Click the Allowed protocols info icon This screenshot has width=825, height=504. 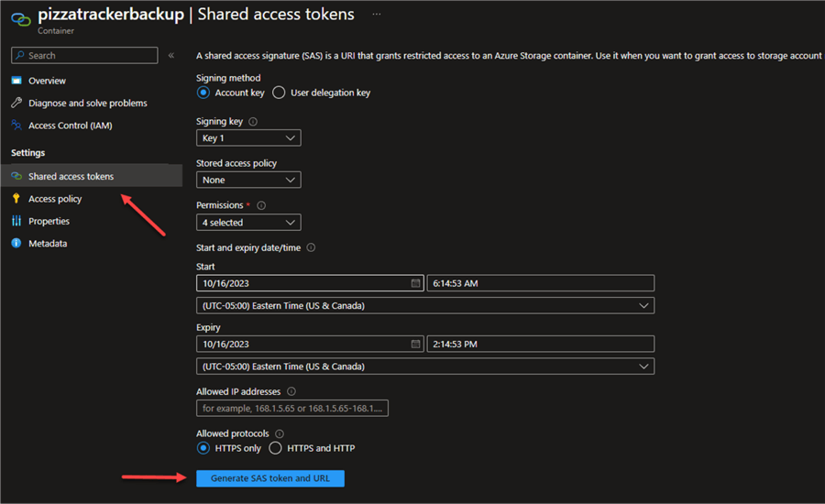(x=280, y=433)
